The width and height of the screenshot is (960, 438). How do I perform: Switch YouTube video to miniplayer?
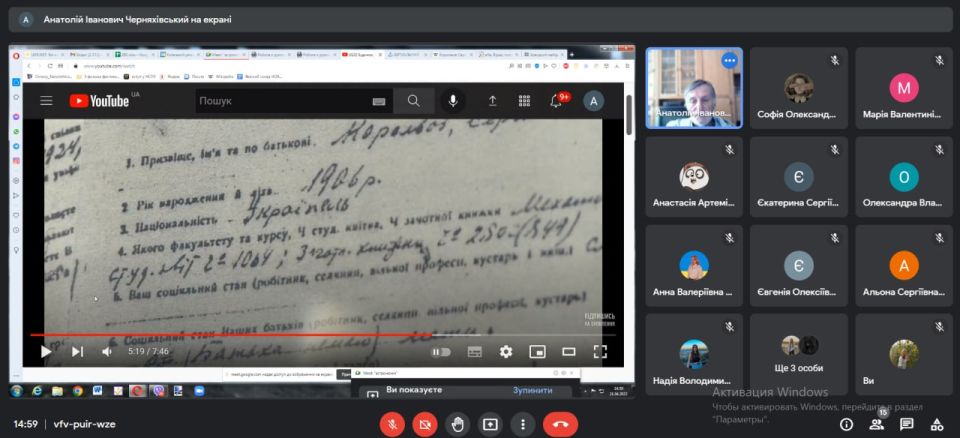coord(538,352)
